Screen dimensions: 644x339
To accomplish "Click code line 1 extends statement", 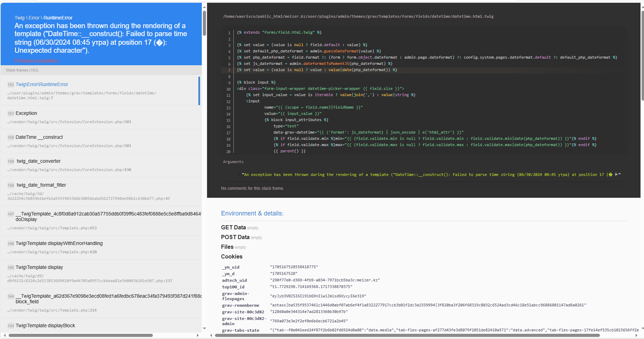I will pyautogui.click(x=279, y=32).
